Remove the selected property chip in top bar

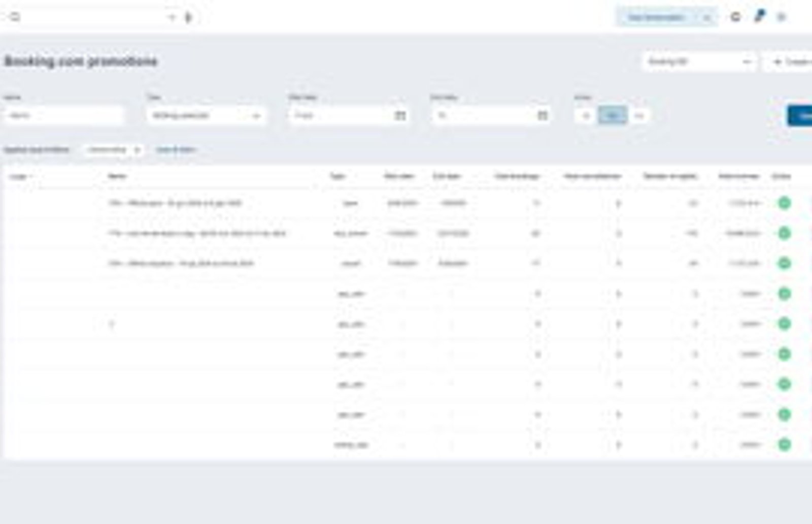pyautogui.click(x=706, y=17)
